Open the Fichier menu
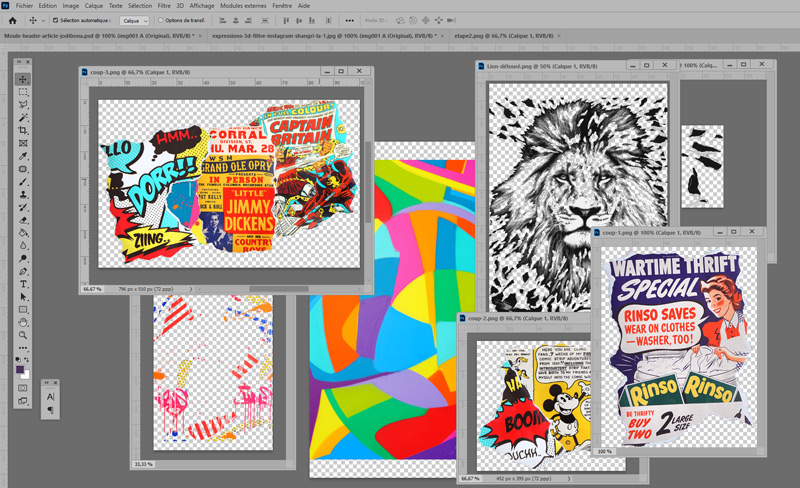Screen dimensions: 800x488 pyautogui.click(x=24, y=6)
